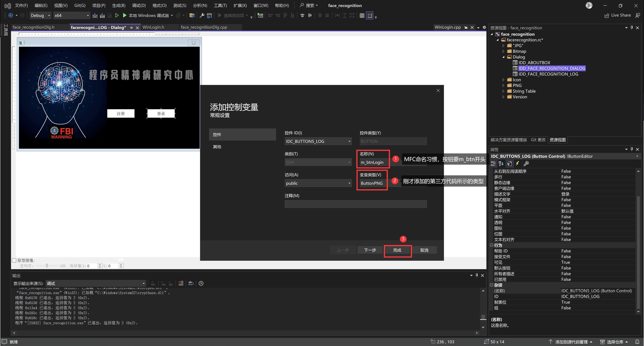Open the Find in Files folder icon
Screen dimensions: 644x346
[x=192, y=16]
